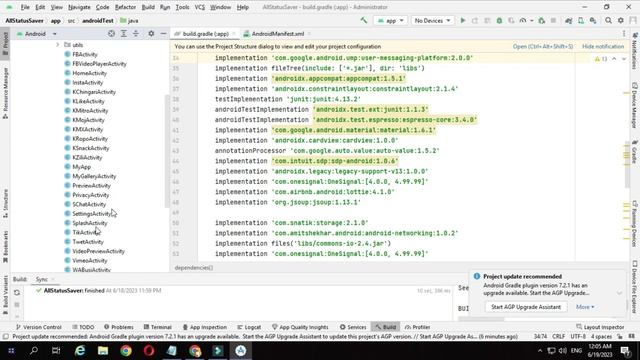Open Build Variants side tab
Viewport: 640px width, 360px height.
point(5,295)
